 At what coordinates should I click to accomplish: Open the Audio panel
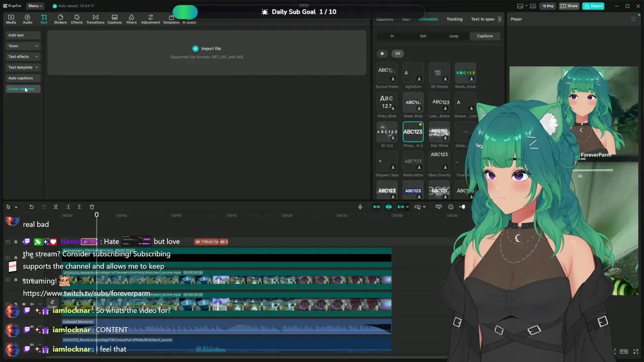pyautogui.click(x=27, y=19)
